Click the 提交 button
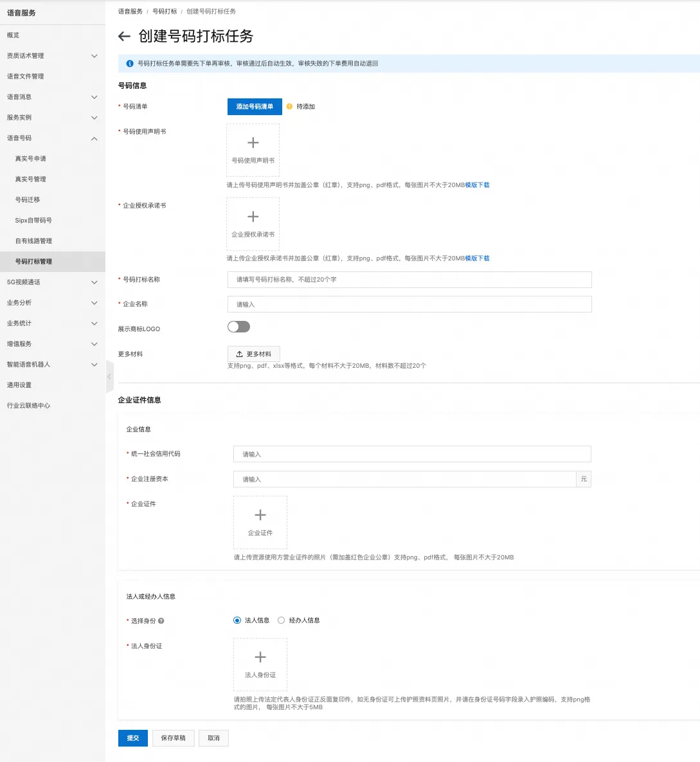This screenshot has height=762, width=700. click(x=132, y=738)
